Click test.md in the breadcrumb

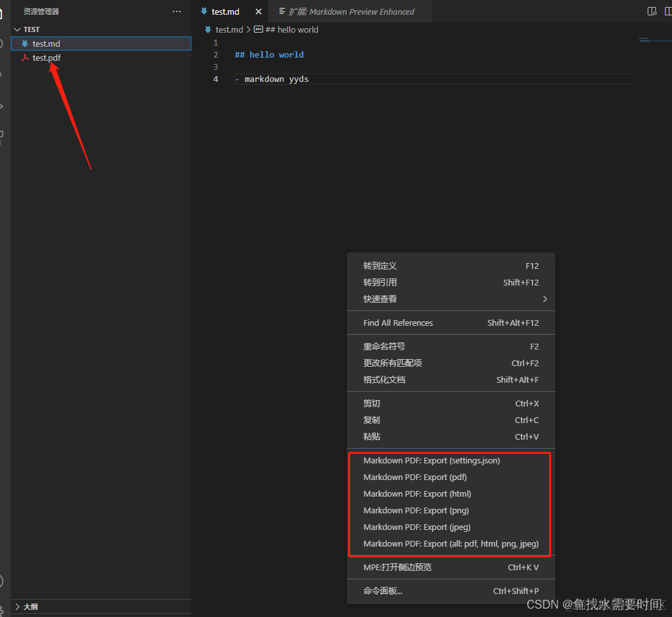click(229, 29)
